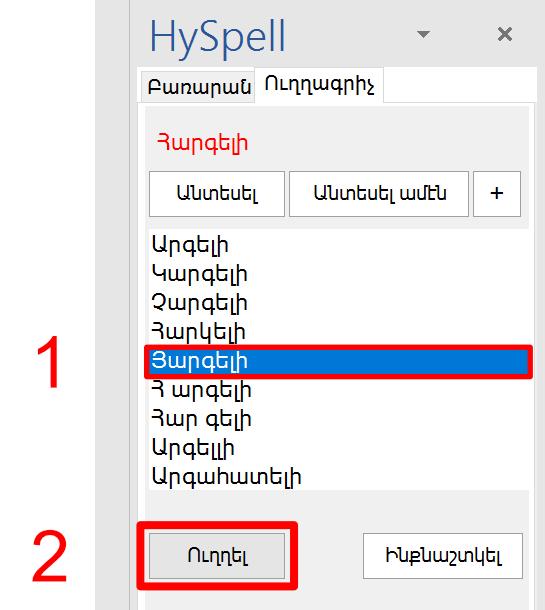This screenshot has height=610, width=545.
Task: Choose suggestion Չարգելի
Action: pyautogui.click(x=338, y=303)
